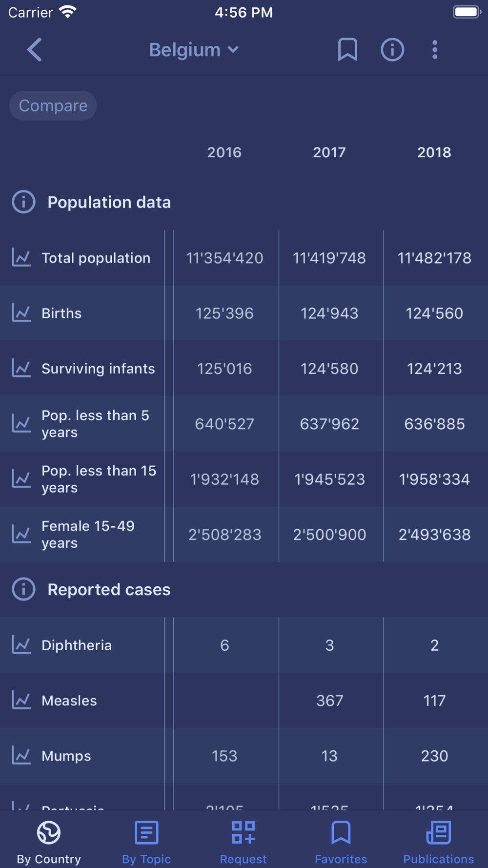
Task: Tap the 153 mumps value
Action: point(224,756)
